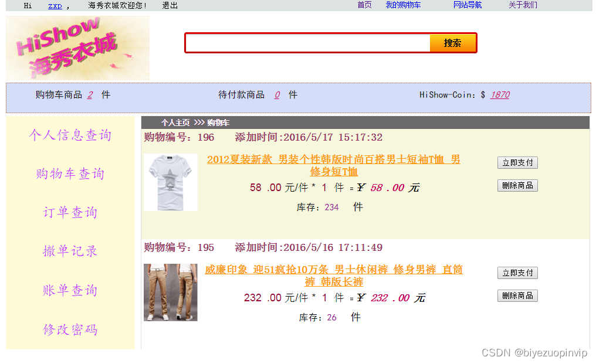Click the zxp username link

(x=55, y=6)
